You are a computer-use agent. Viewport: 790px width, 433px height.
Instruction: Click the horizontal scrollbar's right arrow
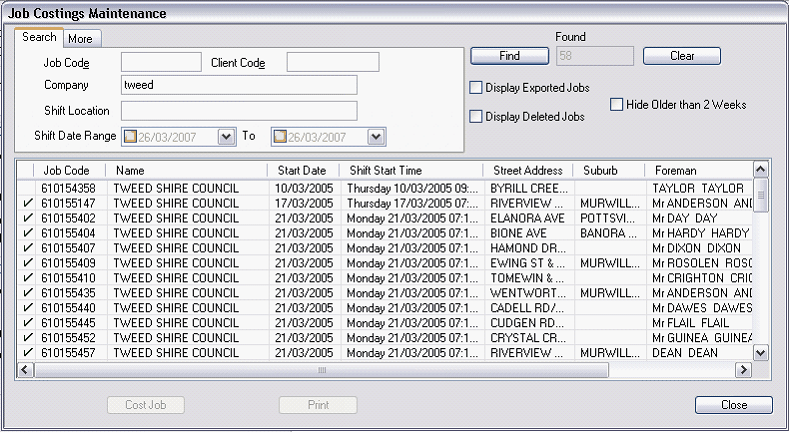pos(742,370)
